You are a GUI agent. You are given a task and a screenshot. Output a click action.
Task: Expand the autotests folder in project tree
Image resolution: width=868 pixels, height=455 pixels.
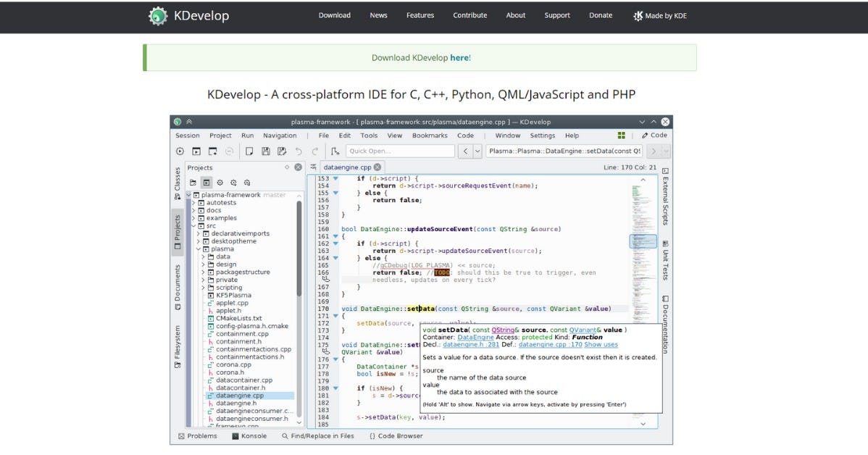click(194, 203)
